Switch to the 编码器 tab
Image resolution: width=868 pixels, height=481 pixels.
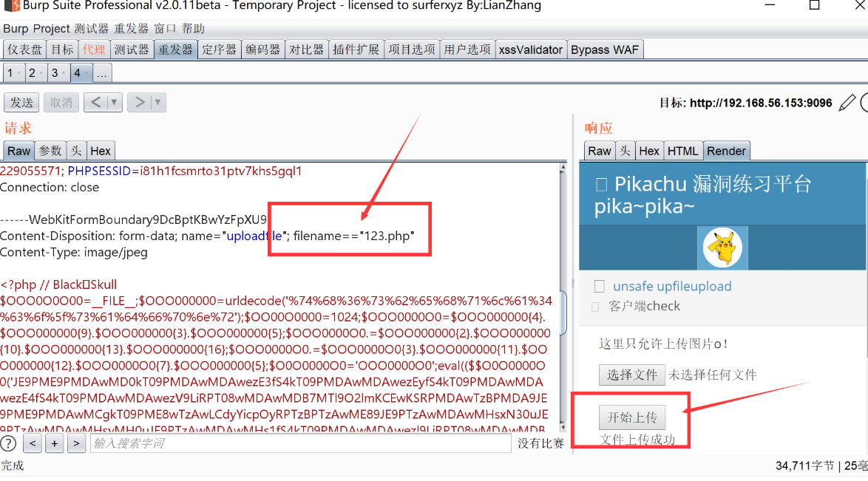click(263, 50)
